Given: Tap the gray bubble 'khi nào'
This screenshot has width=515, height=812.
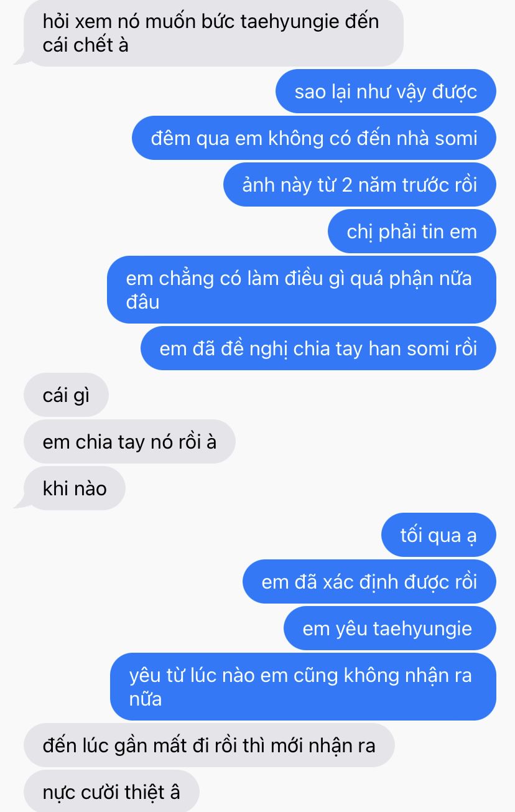Looking at the screenshot, I should [74, 488].
